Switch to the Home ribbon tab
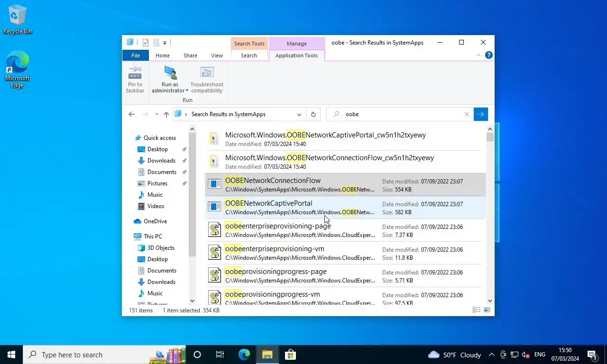 [163, 55]
